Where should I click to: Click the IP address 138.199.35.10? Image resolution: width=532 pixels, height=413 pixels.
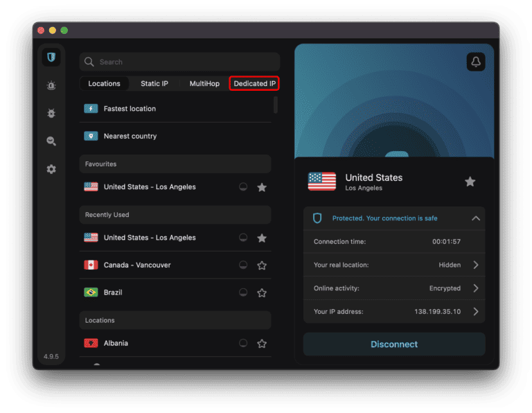pyautogui.click(x=437, y=312)
